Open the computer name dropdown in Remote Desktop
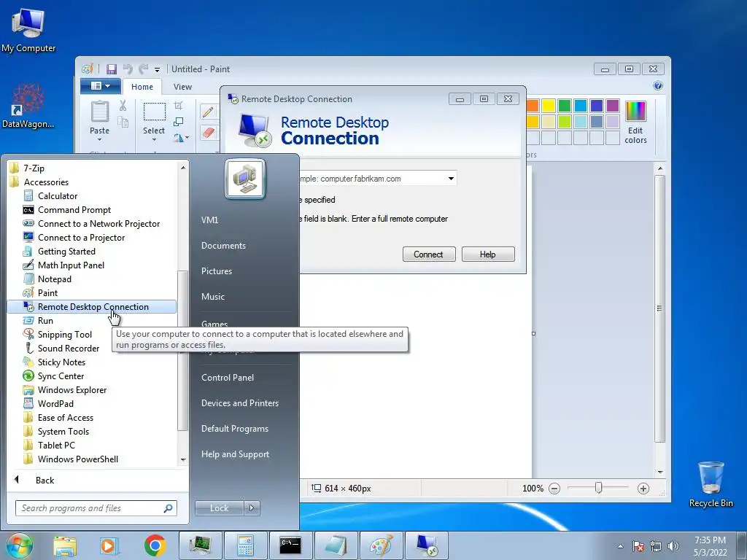 451,179
